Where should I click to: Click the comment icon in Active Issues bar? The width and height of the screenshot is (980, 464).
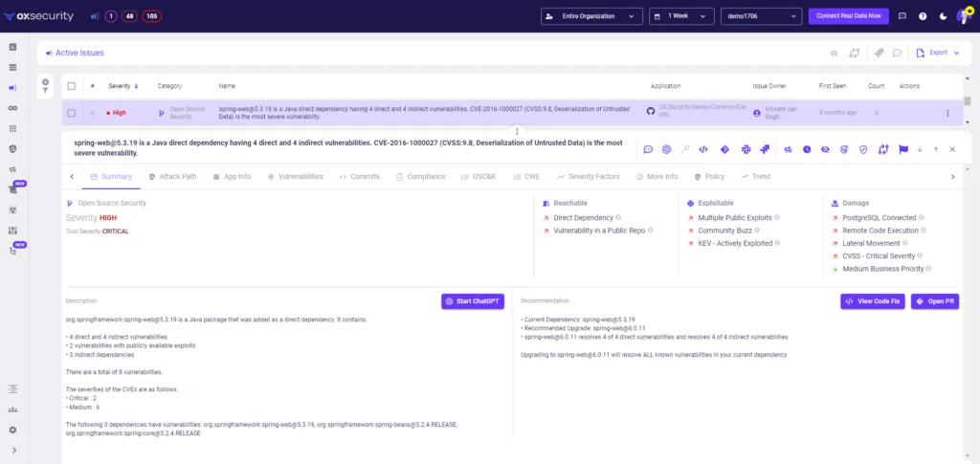(x=897, y=53)
